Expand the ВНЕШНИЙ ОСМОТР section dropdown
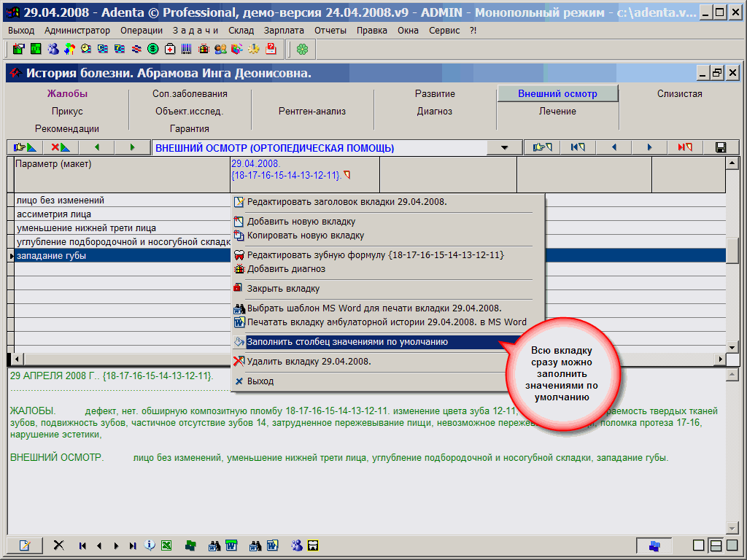The width and height of the screenshot is (747, 560). point(505,147)
